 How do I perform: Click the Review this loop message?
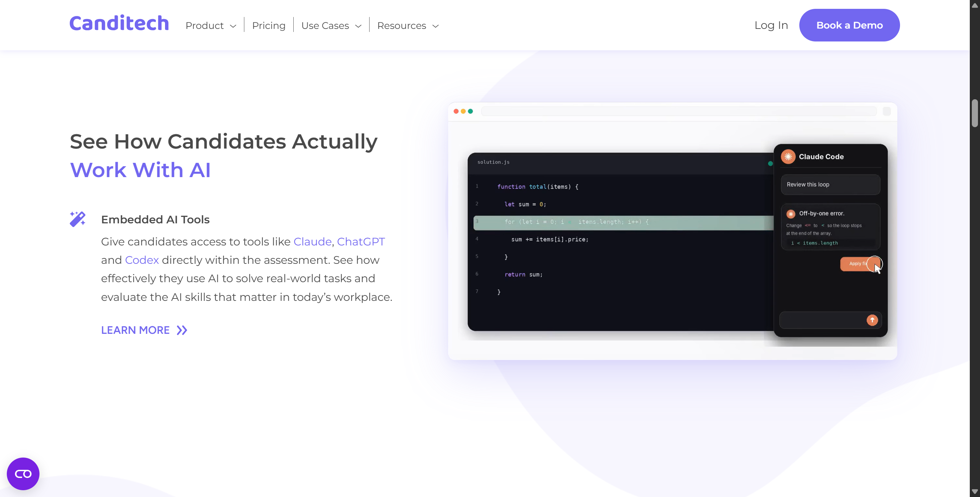[x=830, y=185]
